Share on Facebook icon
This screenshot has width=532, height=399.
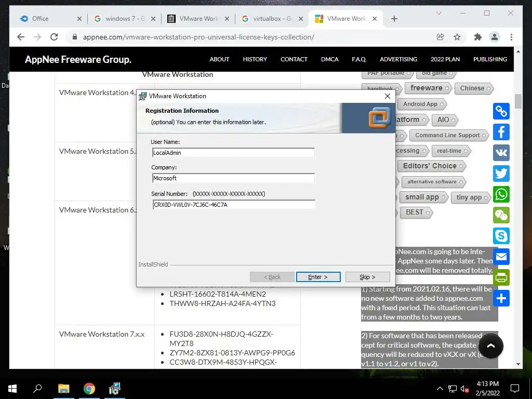pos(501,132)
